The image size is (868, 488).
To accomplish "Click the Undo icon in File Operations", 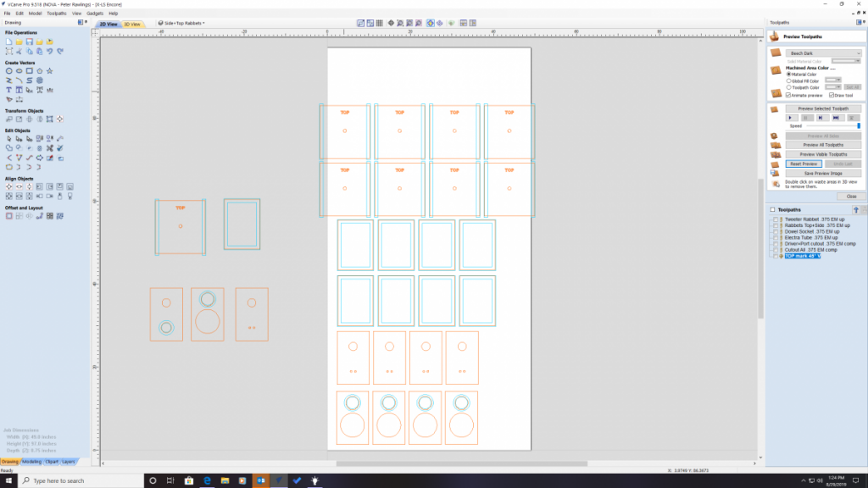I will click(50, 51).
